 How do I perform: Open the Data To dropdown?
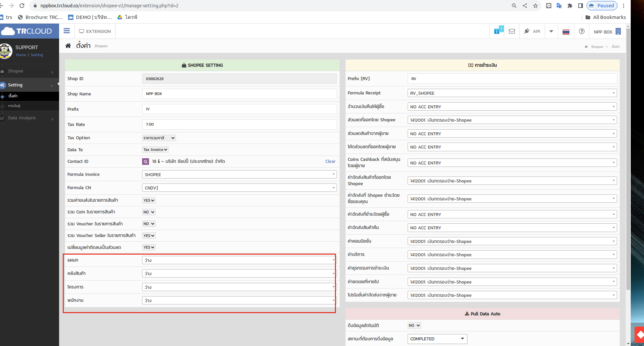[x=155, y=150]
